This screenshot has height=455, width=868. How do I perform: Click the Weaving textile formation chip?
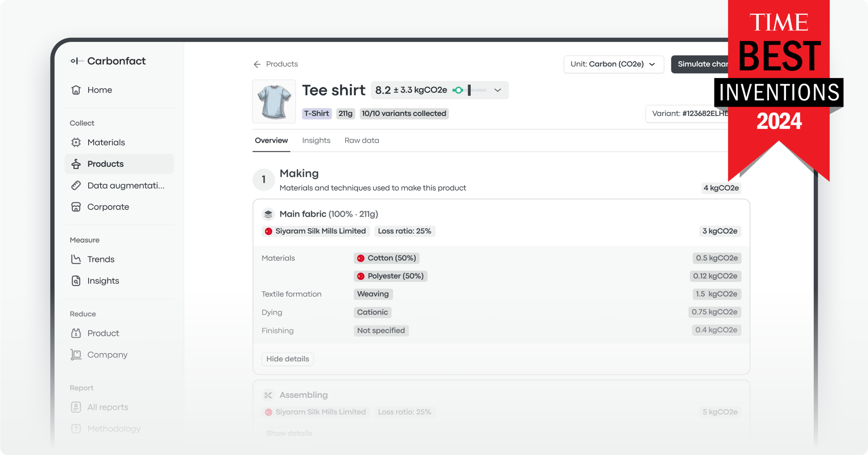[x=373, y=294]
